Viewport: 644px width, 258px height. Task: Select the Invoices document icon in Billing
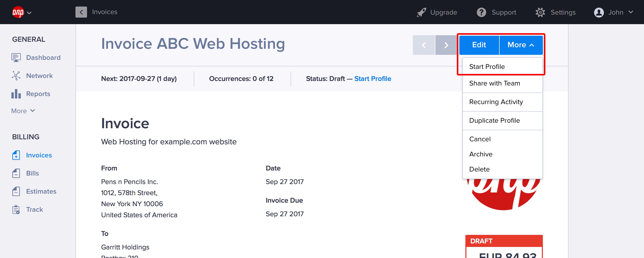(16, 155)
